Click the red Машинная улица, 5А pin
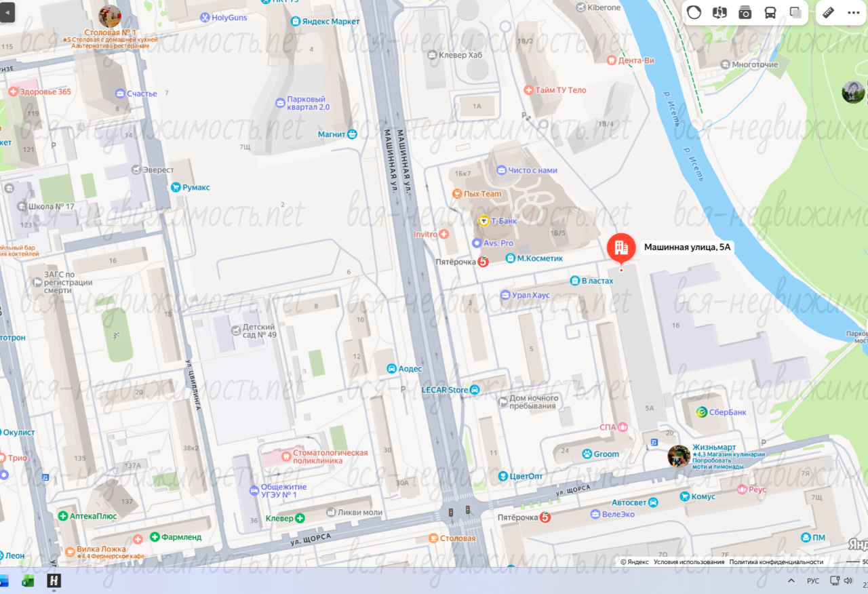The width and height of the screenshot is (868, 594). (620, 248)
